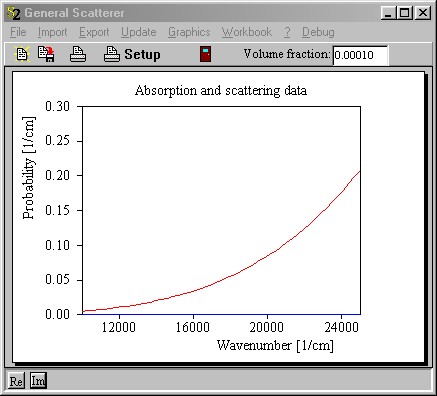437x396 pixels.
Task: Open the Debug menu
Action: [x=318, y=32]
